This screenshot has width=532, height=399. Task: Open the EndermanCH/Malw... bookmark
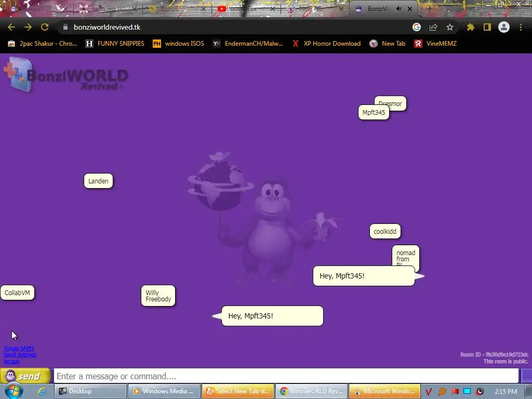click(x=248, y=44)
